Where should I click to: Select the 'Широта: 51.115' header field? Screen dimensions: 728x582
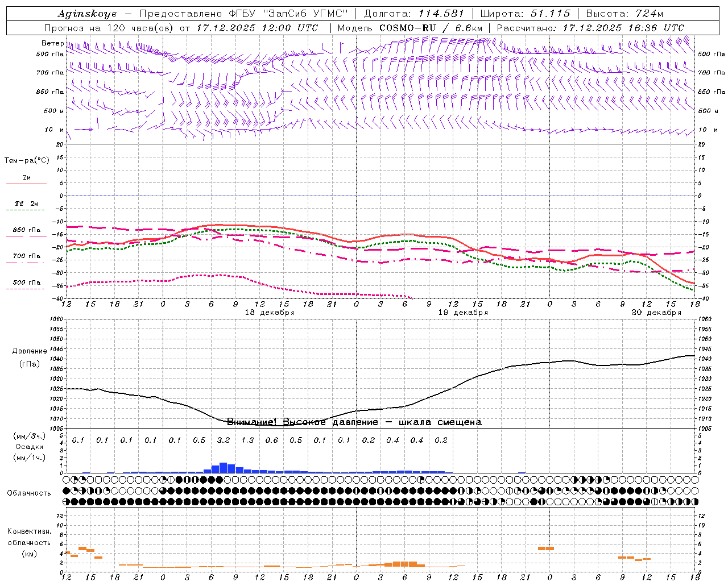click(x=525, y=14)
